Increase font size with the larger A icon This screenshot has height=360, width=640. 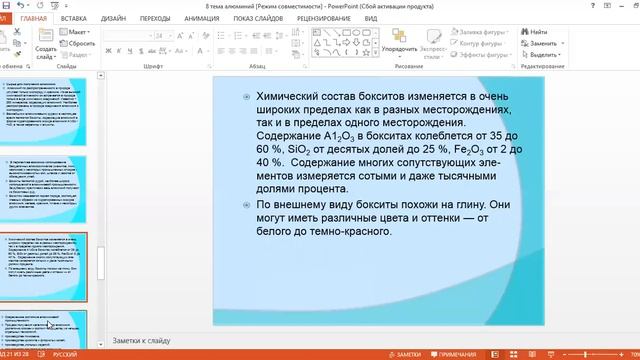pos(180,36)
